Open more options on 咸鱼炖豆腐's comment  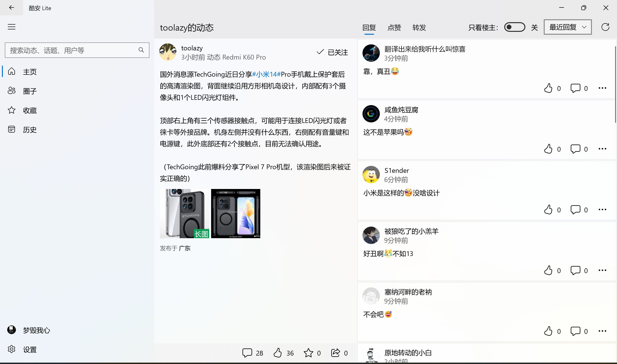tap(602, 149)
